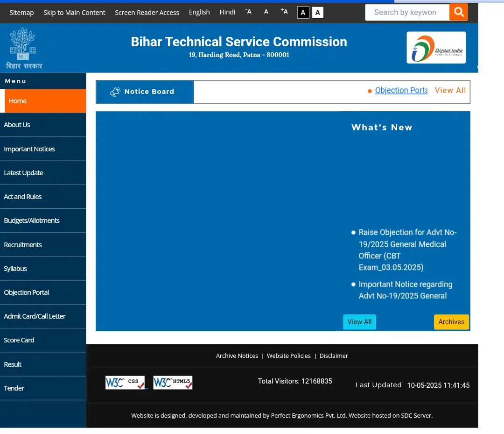Reset to normal font size A
The height and width of the screenshot is (434, 504).
(x=266, y=12)
